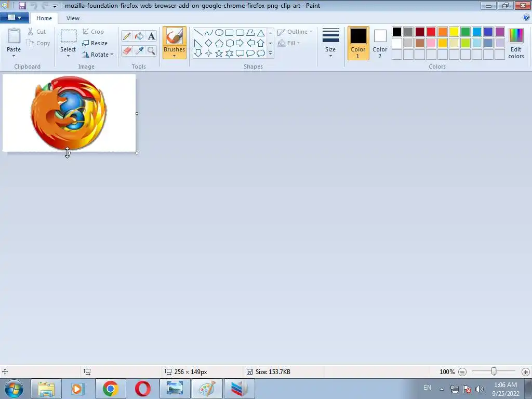
Task: Click the Save icon in title bar
Action: [22, 6]
